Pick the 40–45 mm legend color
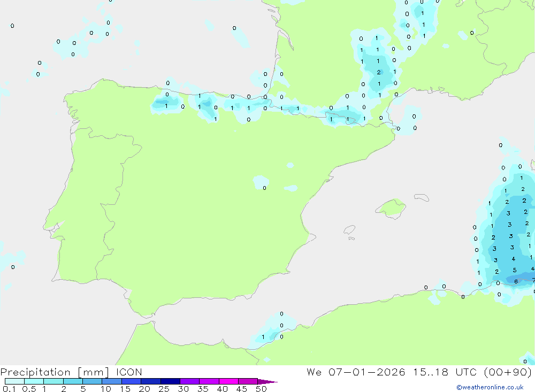 coord(228,381)
